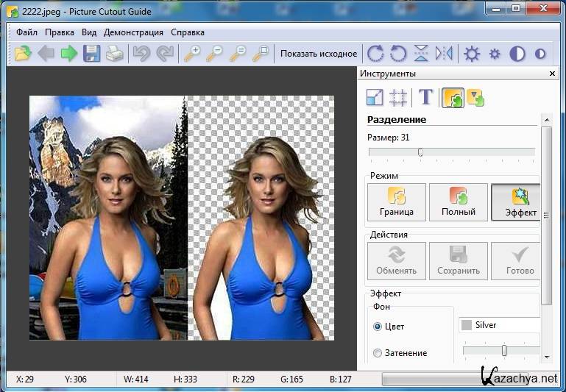The width and height of the screenshot is (566, 392).
Task: Click the open file folder icon
Action: point(23,54)
